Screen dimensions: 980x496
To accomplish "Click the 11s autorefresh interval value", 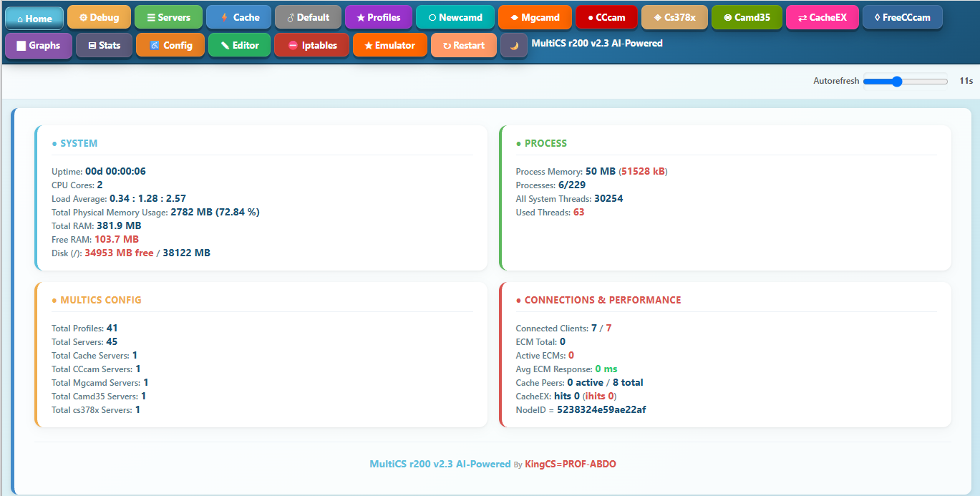I will point(966,81).
